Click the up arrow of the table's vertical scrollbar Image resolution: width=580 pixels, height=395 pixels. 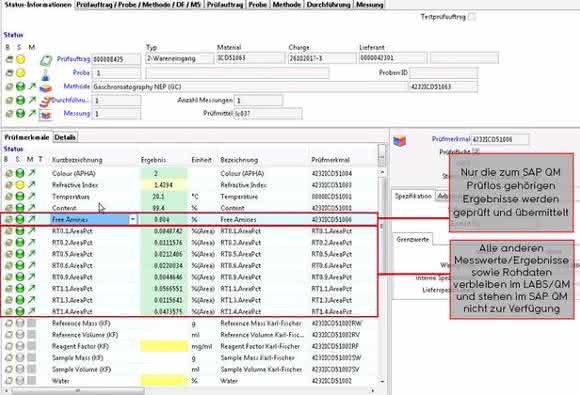click(x=382, y=172)
